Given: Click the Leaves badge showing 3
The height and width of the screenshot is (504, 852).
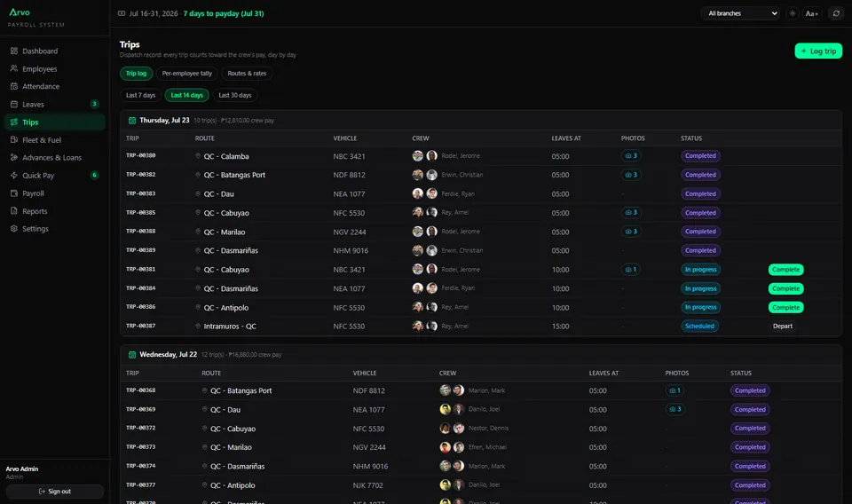Looking at the screenshot, I should pyautogui.click(x=94, y=105).
